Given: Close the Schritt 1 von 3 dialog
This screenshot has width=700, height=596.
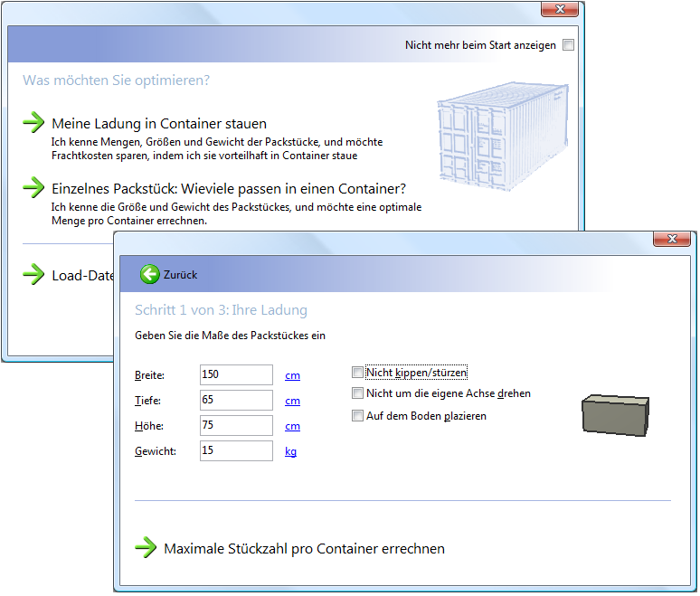Looking at the screenshot, I should tap(671, 239).
